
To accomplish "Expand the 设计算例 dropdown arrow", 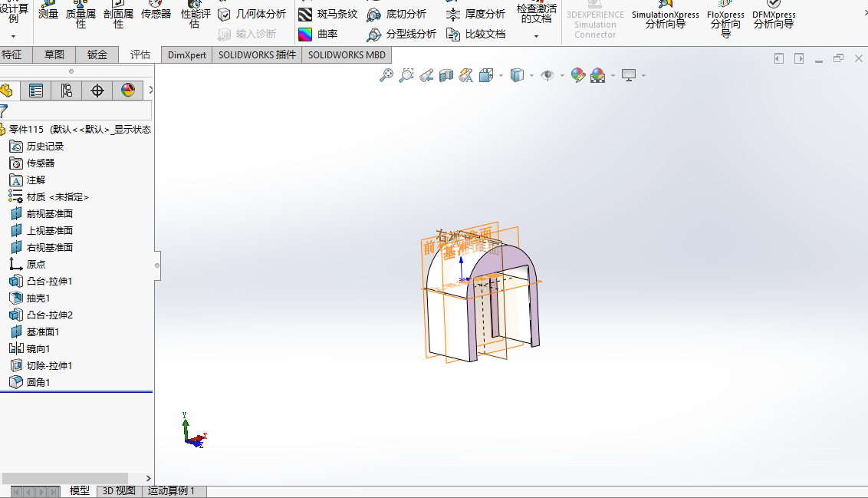I will point(13,37).
